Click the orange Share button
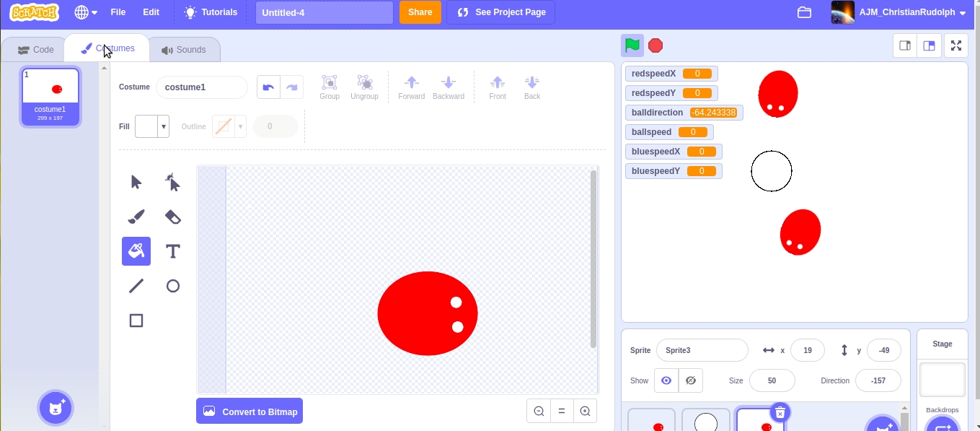The height and width of the screenshot is (431, 980). tap(420, 12)
